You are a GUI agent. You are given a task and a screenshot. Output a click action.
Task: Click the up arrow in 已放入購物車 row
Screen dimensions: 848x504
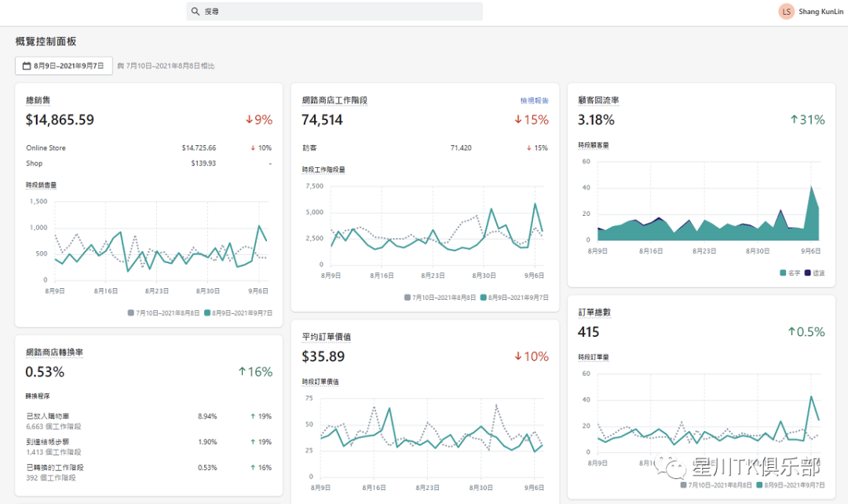click(253, 416)
